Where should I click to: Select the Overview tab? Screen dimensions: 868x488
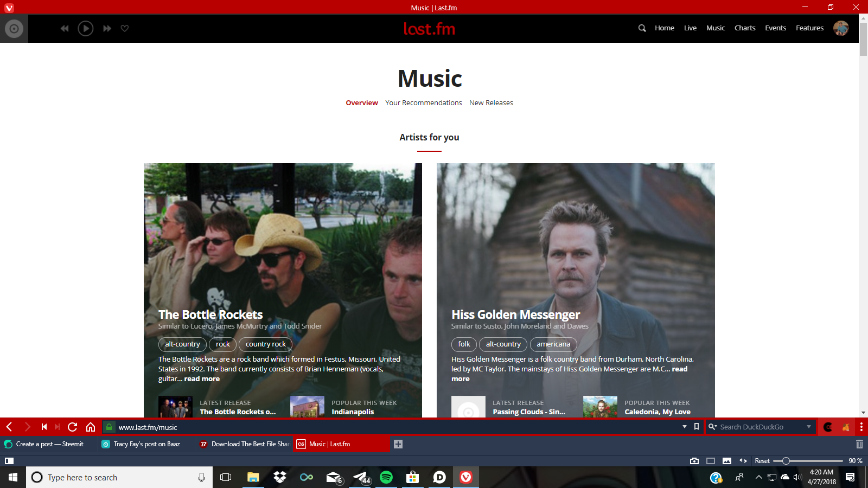362,103
